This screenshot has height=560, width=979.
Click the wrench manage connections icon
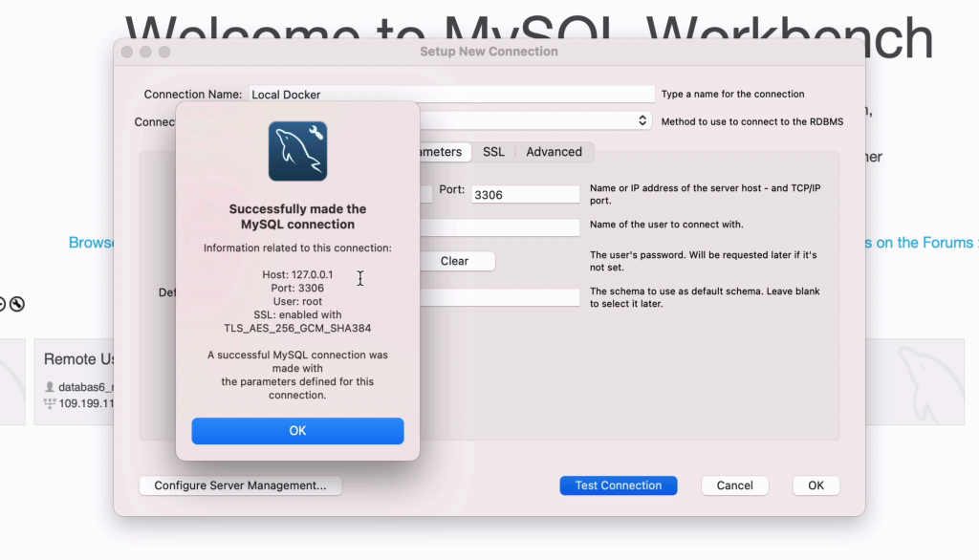[17, 305]
